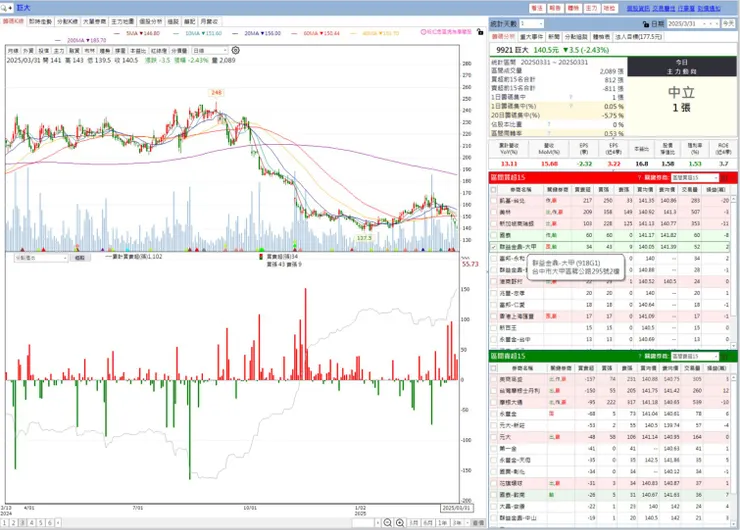Screen dimensions: 740x530
Task: Zoom in the chart with plus magnifier
Action: tap(400, 522)
